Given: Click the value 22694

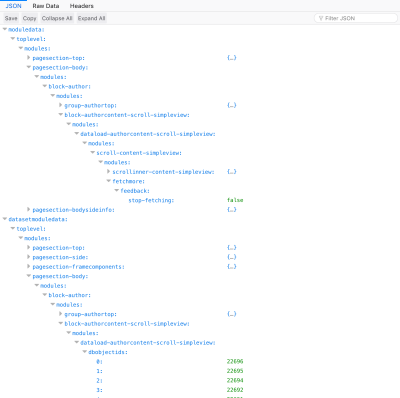Looking at the screenshot, I should (x=235, y=380).
